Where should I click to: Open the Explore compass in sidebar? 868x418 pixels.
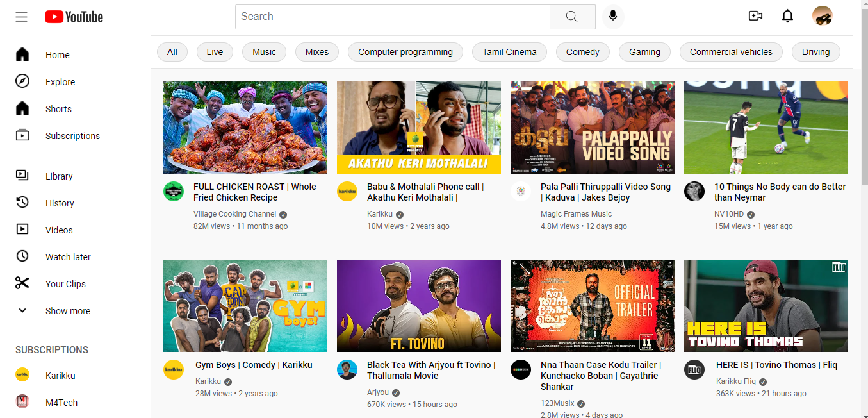point(22,81)
